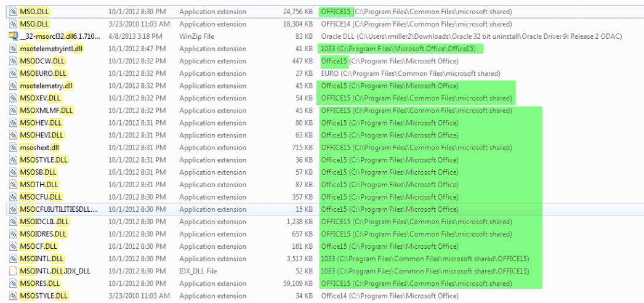Click the file icon beside MSOCFUIUTILITIESDLL

click(x=13, y=209)
